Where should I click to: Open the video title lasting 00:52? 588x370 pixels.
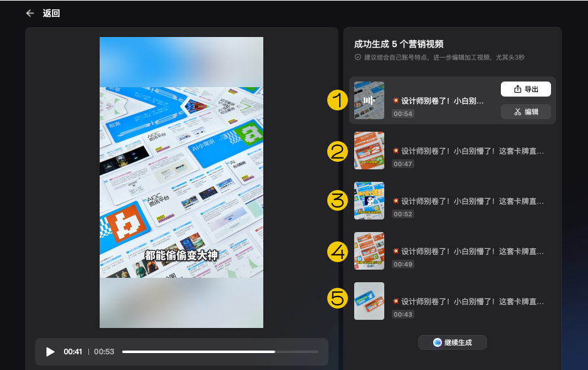[468, 201]
